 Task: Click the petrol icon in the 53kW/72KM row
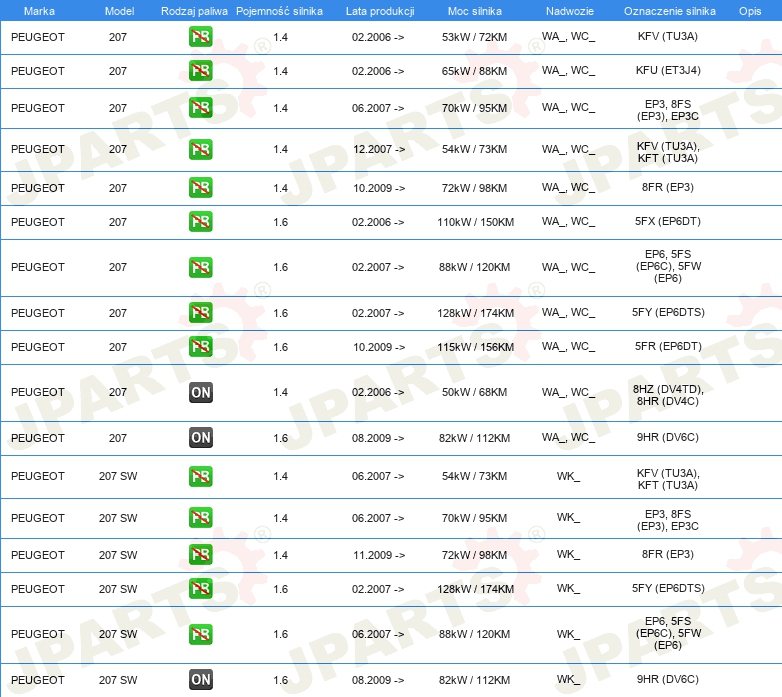pyautogui.click(x=200, y=38)
